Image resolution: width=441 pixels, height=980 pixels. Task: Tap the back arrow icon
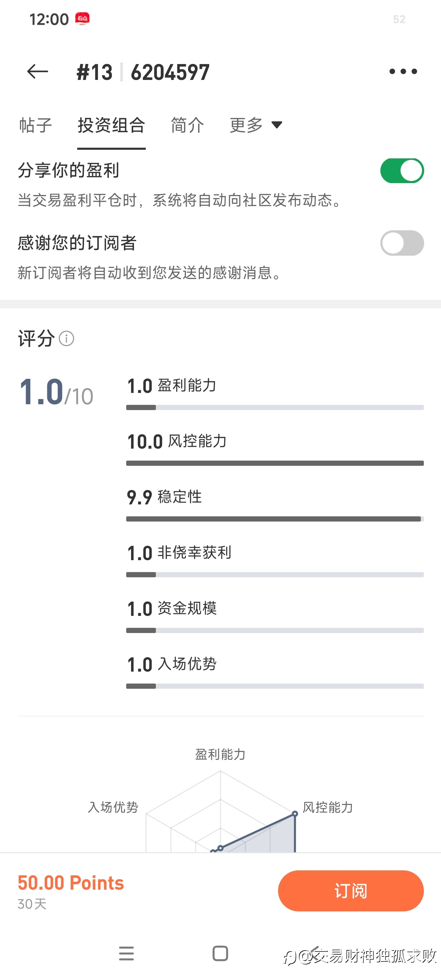(37, 72)
